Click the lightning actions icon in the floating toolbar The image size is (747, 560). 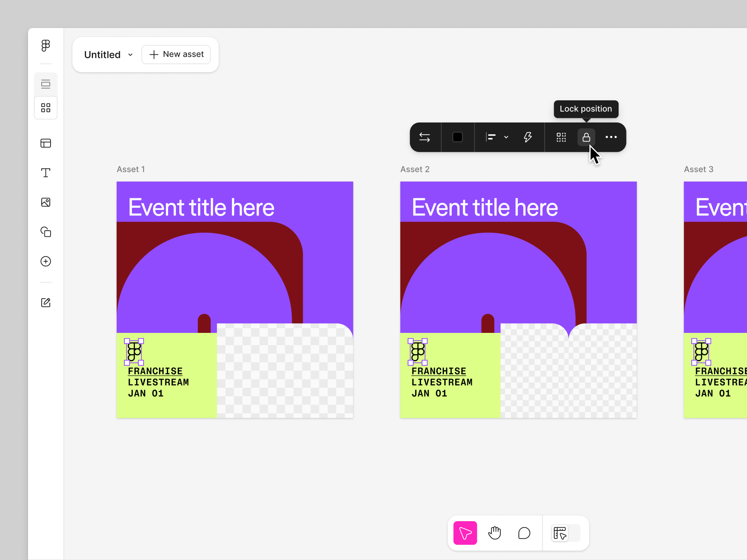point(528,137)
